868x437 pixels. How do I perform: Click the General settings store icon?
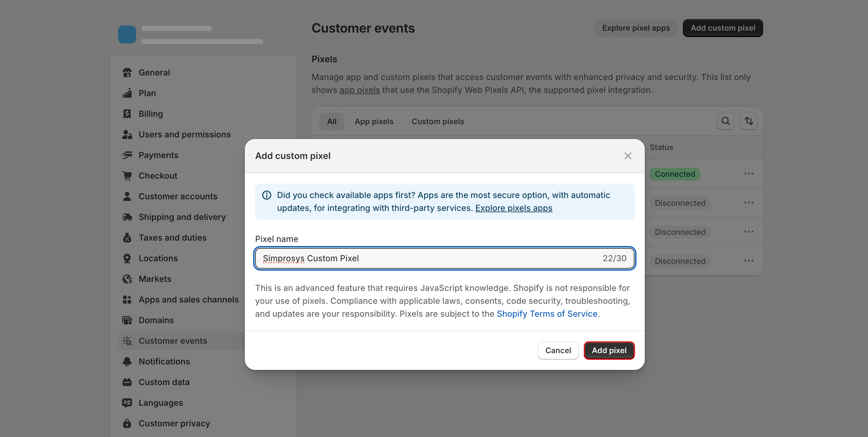pos(127,73)
